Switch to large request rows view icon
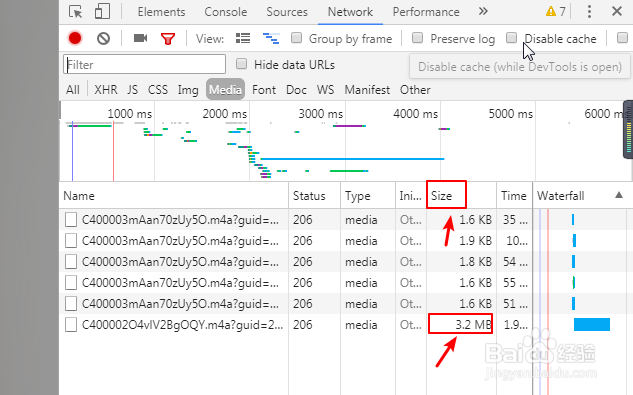 243,38
